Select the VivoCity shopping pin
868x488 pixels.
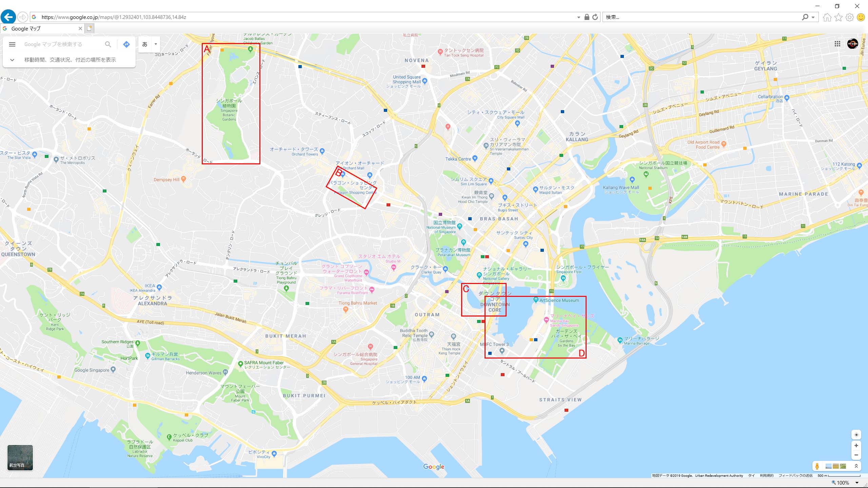(274, 454)
